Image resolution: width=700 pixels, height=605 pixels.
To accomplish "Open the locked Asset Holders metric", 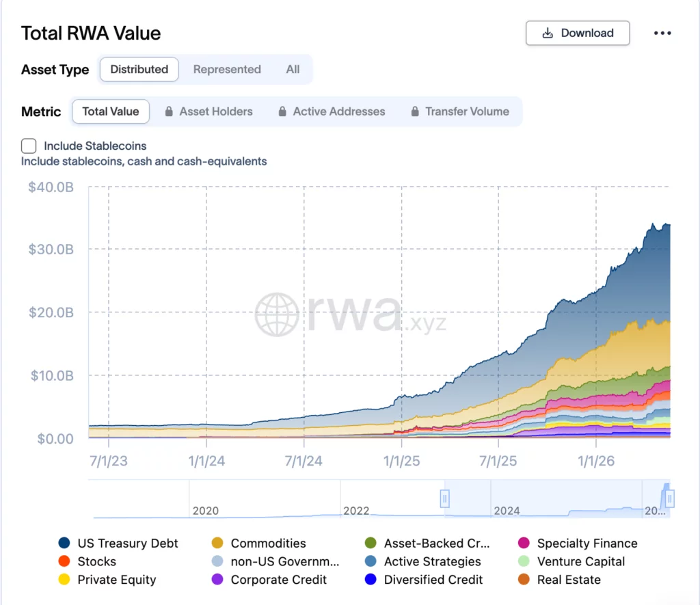I will point(209,111).
